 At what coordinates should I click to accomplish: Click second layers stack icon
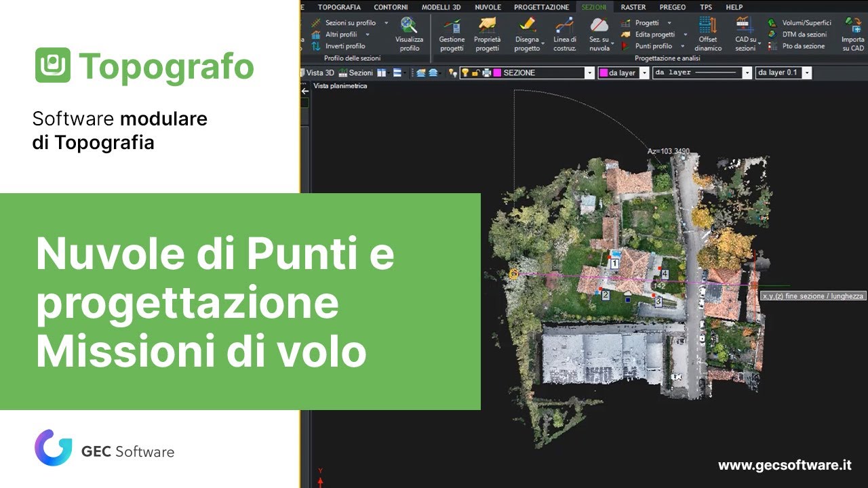[433, 73]
